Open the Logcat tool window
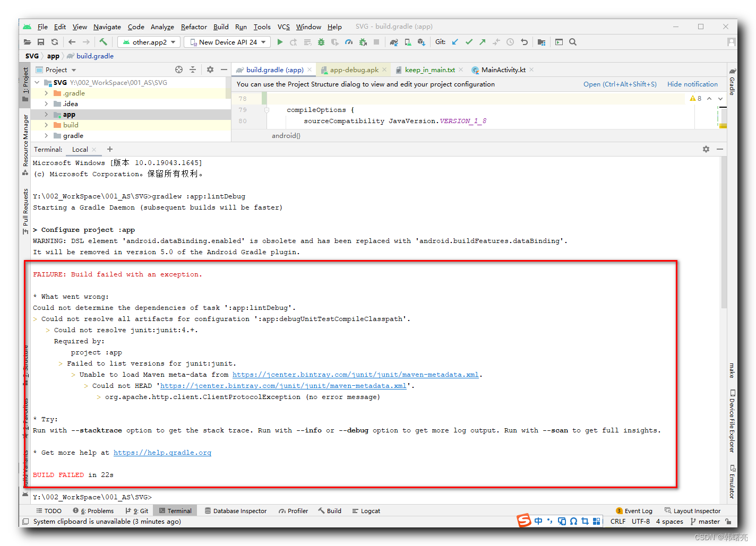 pos(366,510)
